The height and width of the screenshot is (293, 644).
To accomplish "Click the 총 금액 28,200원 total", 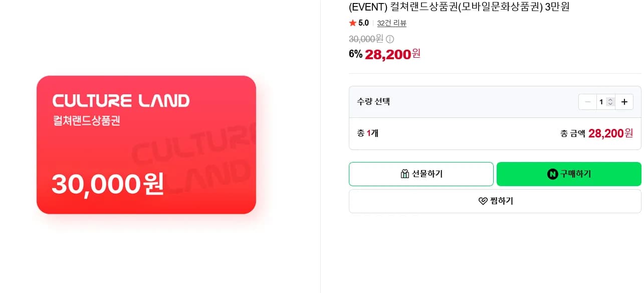I will pos(597,133).
